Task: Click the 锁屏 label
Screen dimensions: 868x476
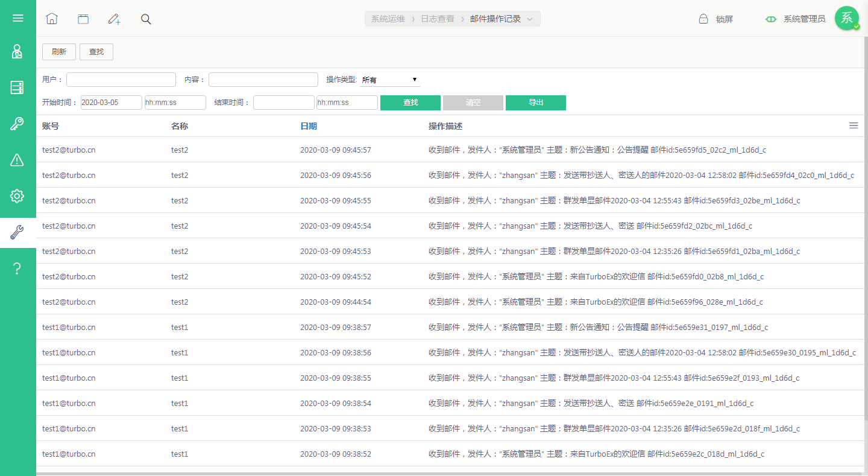Action: 725,19
